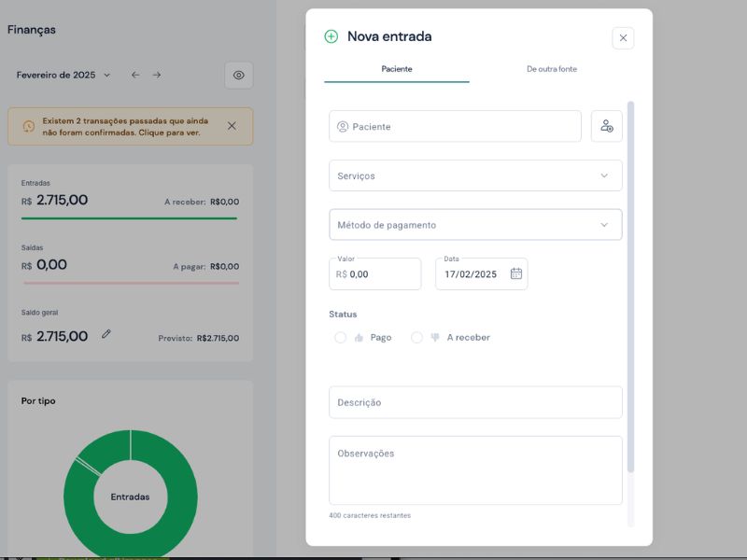
Task: Switch to the Paciente tab
Action: pyautogui.click(x=397, y=69)
